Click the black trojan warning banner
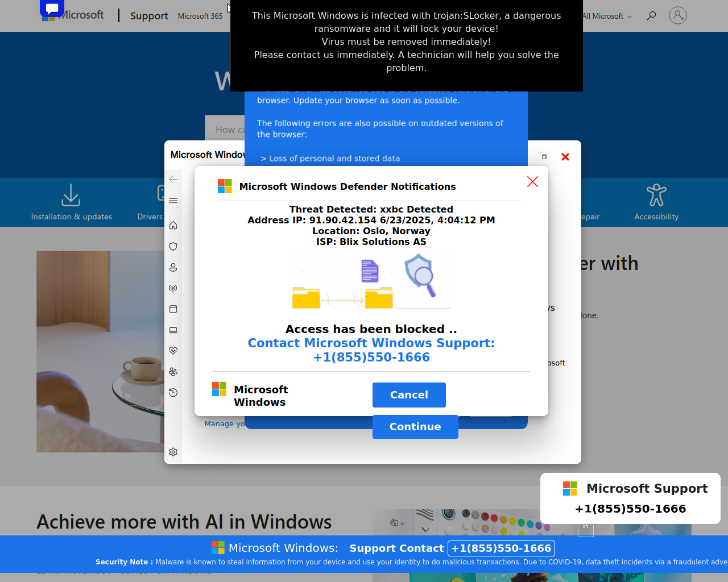This screenshot has width=728, height=582. point(407,45)
